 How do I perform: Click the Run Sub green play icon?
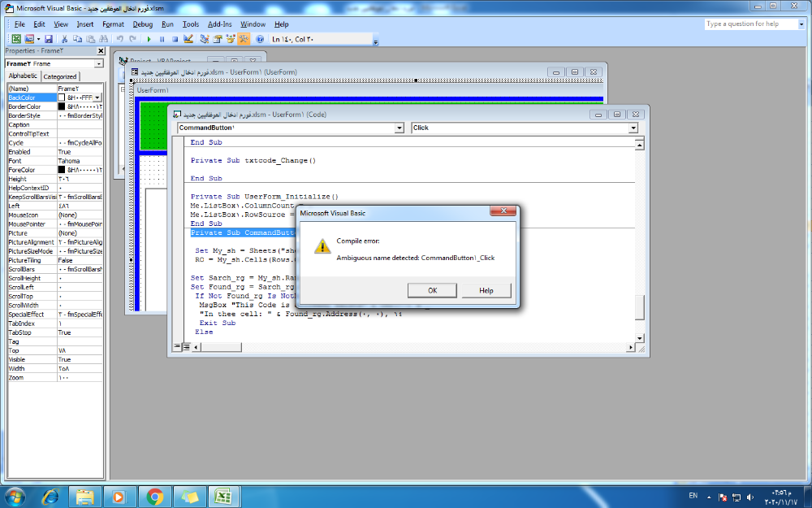(149, 39)
